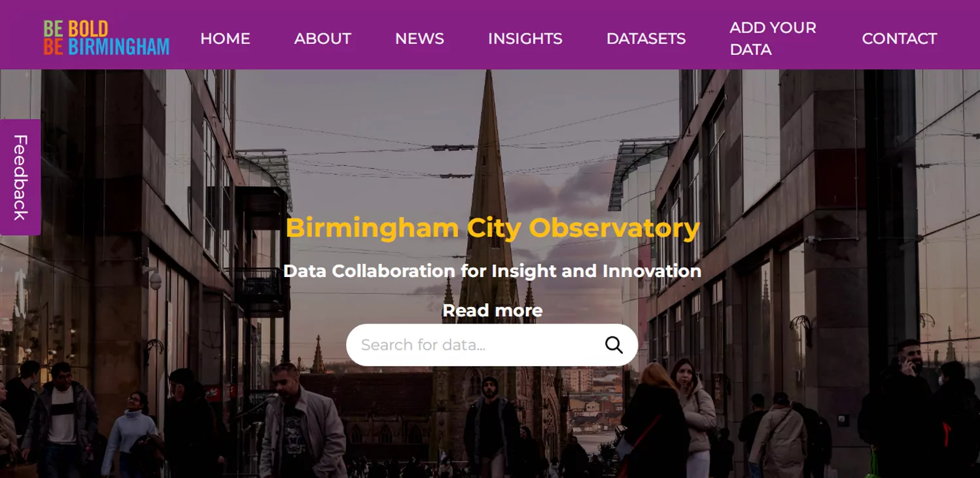Open the CONTACT page
The height and width of the screenshot is (478, 980).
[900, 39]
